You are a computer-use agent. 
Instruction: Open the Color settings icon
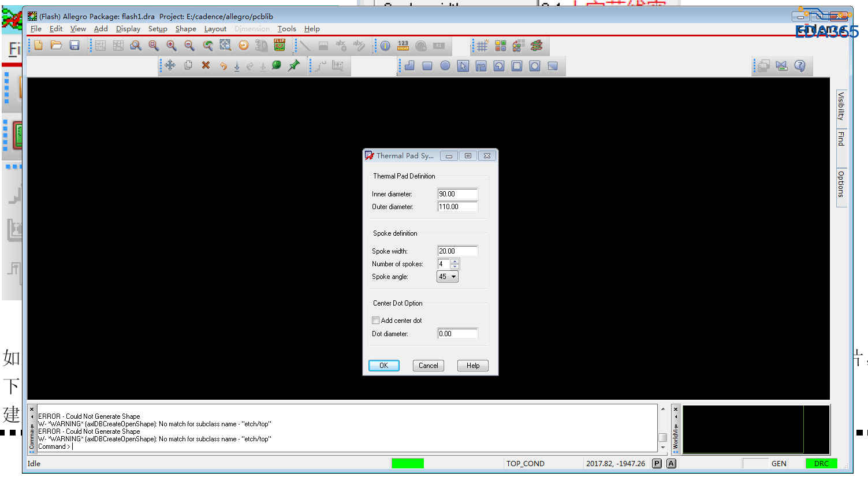(x=500, y=46)
